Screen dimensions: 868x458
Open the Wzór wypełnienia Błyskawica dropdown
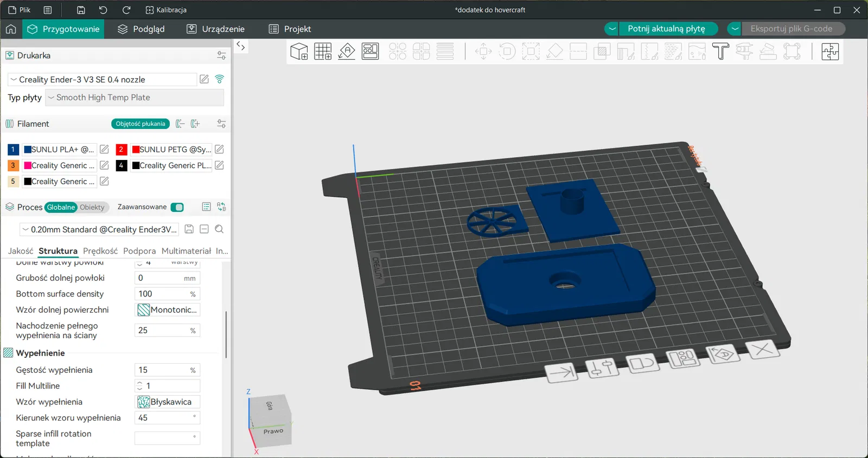pos(167,402)
